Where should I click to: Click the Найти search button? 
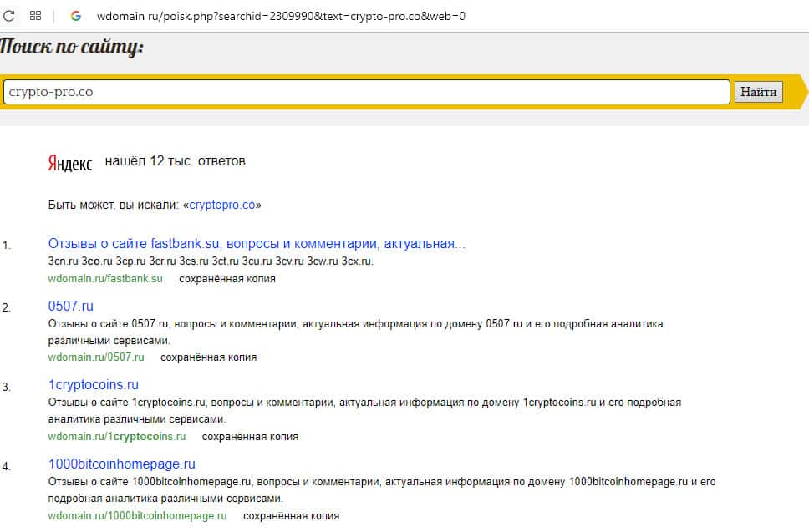759,92
